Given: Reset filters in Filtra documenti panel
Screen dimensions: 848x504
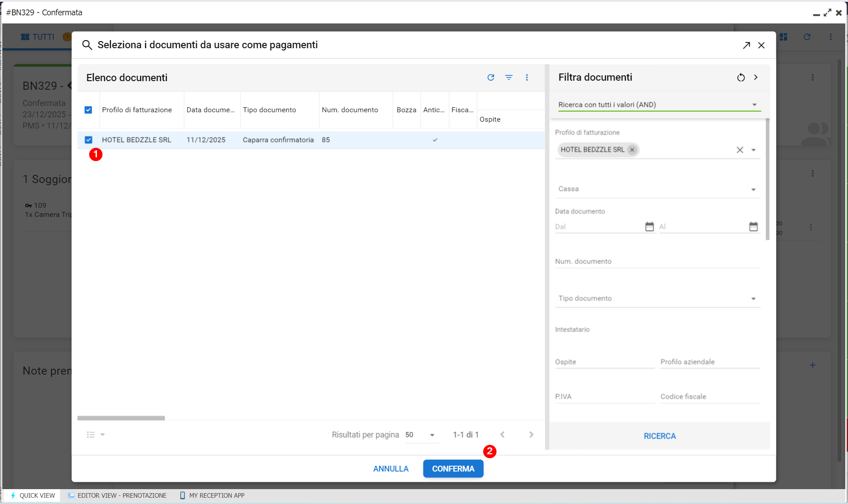Looking at the screenshot, I should click(x=741, y=78).
